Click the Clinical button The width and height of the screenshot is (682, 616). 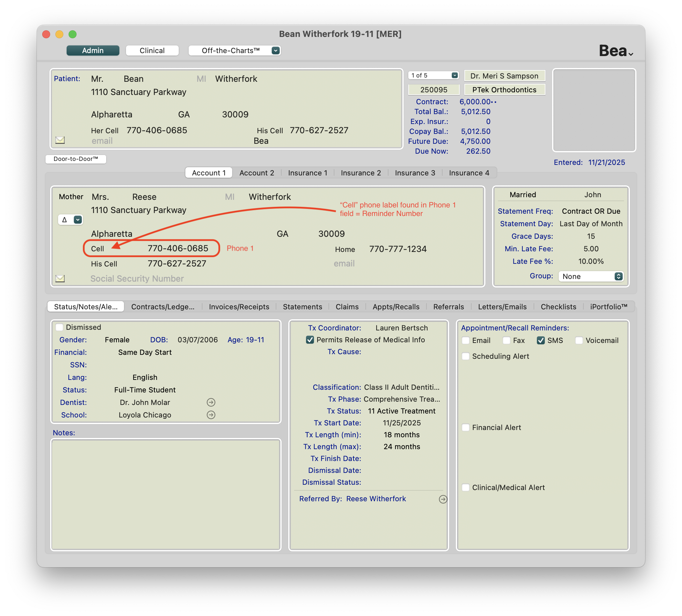click(x=152, y=50)
